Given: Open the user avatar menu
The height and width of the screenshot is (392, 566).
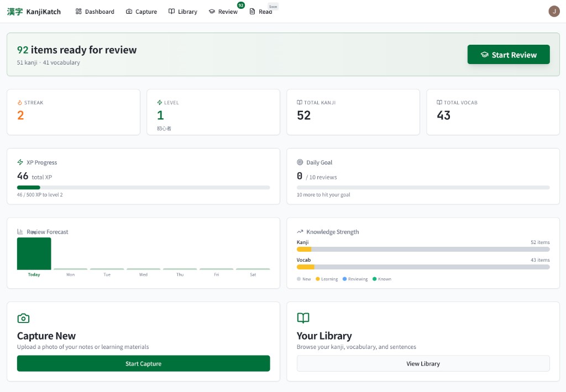Looking at the screenshot, I should coord(554,11).
